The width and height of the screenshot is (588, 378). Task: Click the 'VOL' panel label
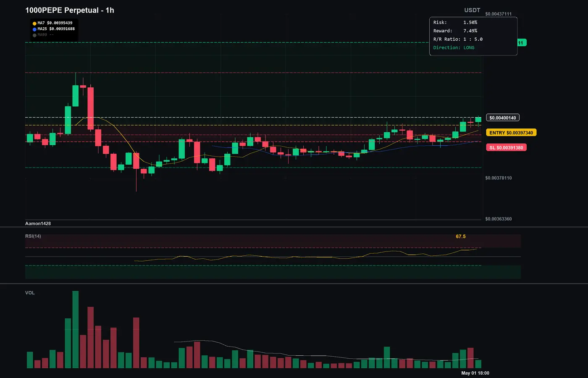30,293
